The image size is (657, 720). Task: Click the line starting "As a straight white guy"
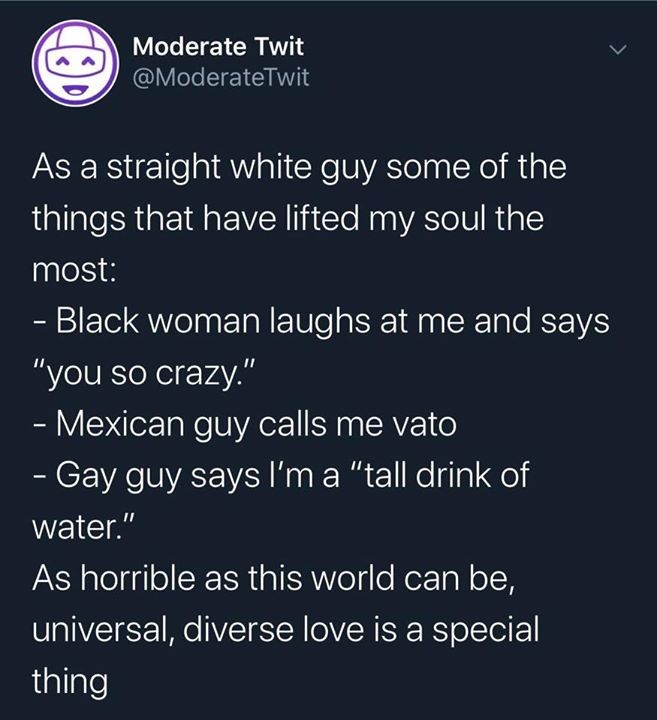[x=299, y=166]
